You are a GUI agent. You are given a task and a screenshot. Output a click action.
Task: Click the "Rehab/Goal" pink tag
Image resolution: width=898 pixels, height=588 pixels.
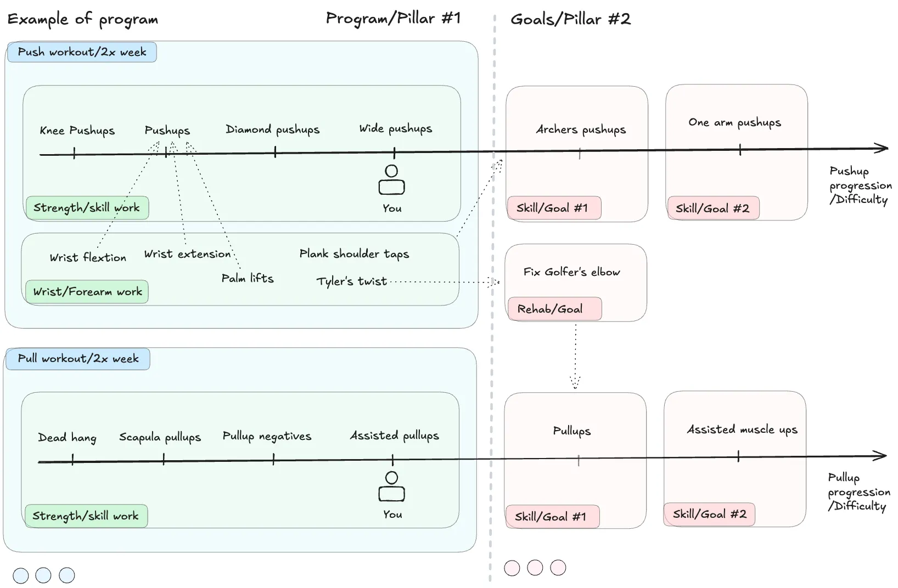pos(554,309)
